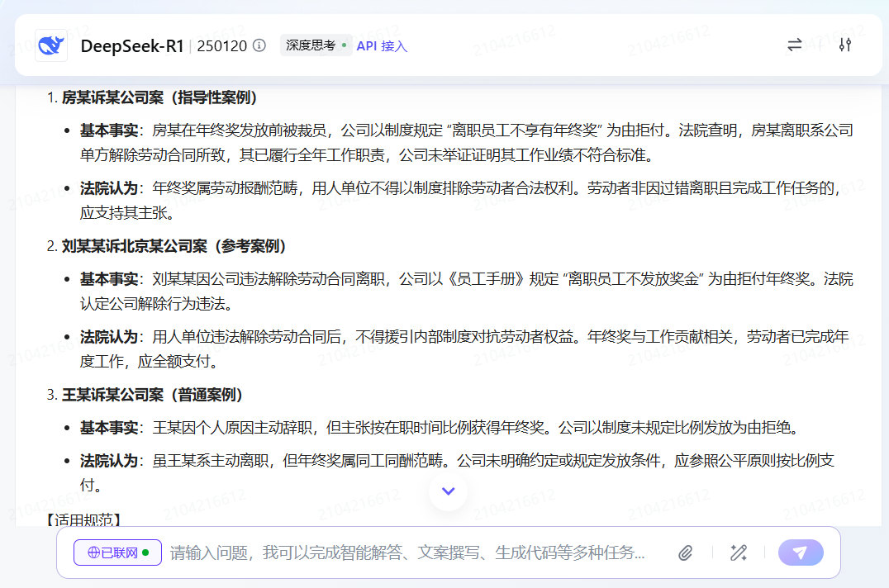Select the 刘某某诉北京某公司案 heading
This screenshot has height=588, width=889.
pyautogui.click(x=174, y=246)
